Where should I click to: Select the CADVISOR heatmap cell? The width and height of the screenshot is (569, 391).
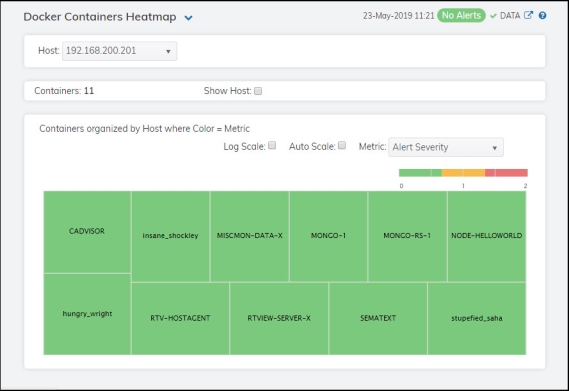click(87, 232)
